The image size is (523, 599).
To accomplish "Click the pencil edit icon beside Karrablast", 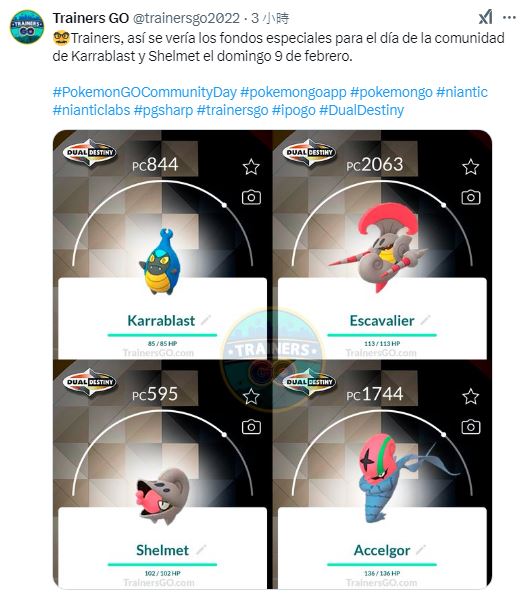I will [206, 320].
